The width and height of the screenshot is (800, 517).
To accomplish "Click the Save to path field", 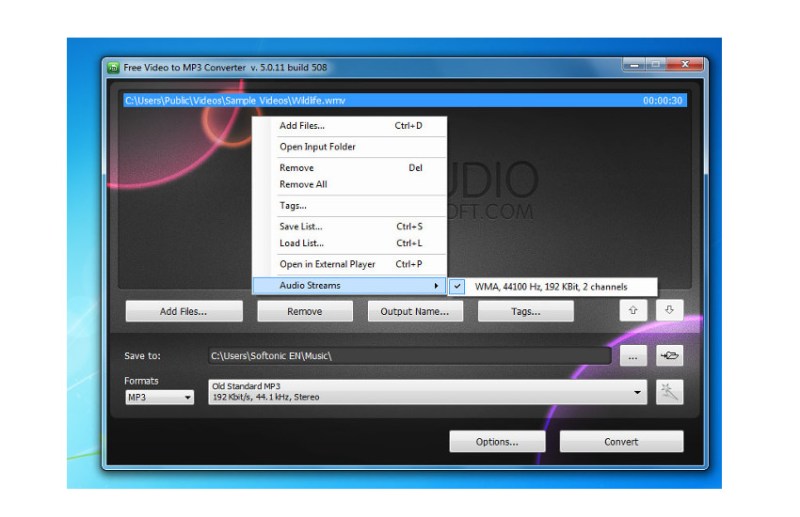I will coord(408,356).
